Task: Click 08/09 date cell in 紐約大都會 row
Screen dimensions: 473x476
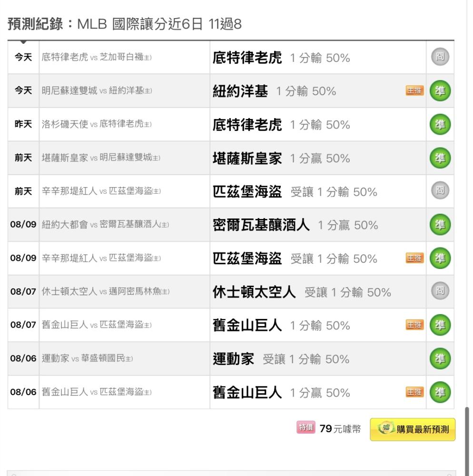Action: (x=23, y=224)
